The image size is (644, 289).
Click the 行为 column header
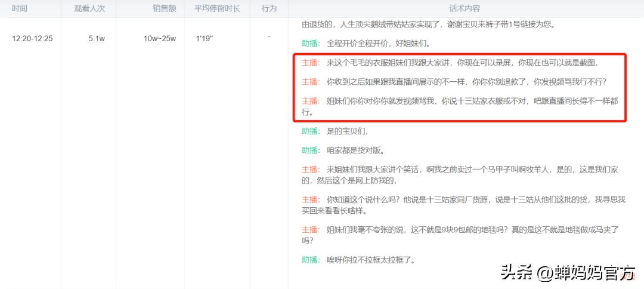coord(269,8)
